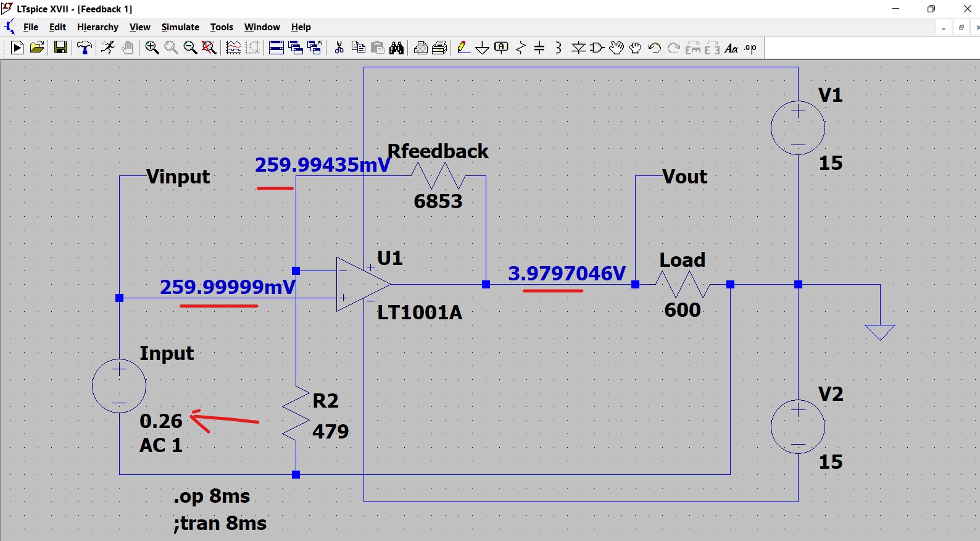
Task: Click the Vinput net label
Action: click(178, 177)
